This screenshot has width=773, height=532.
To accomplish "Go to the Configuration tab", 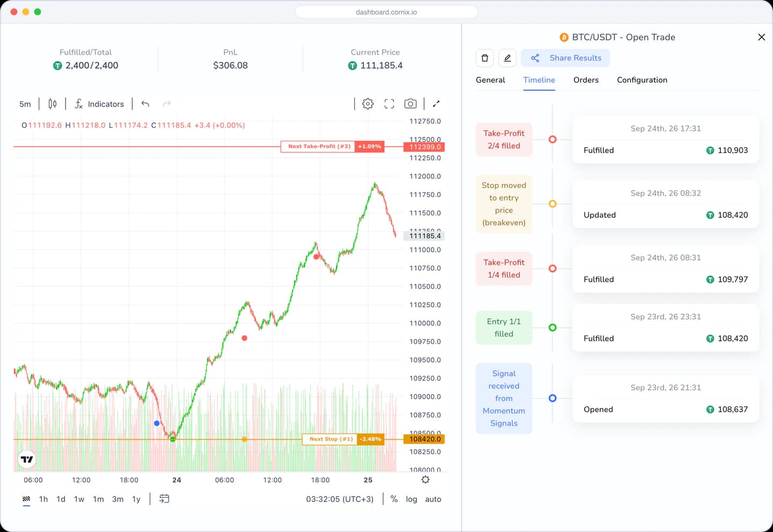I will point(642,80).
